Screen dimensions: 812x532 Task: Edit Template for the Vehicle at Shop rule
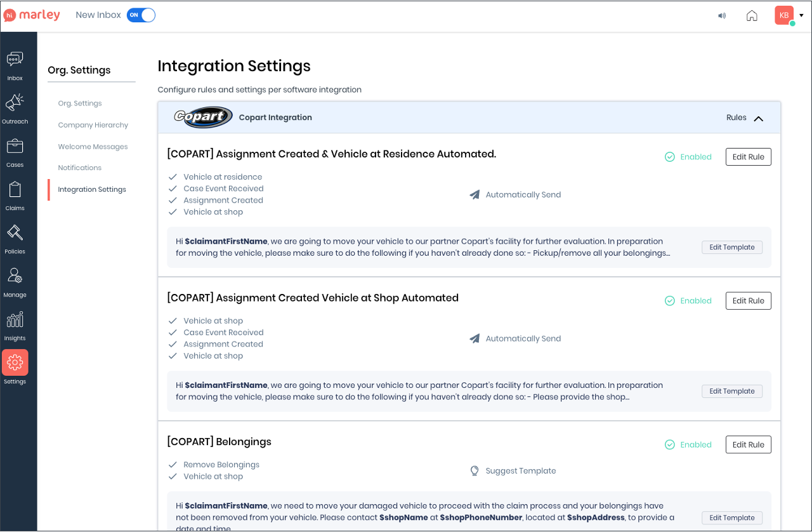(x=731, y=391)
